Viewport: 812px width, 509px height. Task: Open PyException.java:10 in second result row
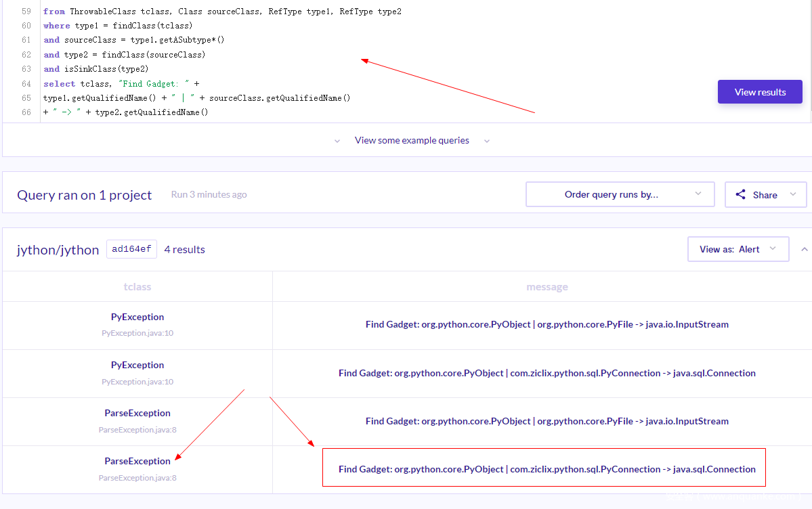tap(137, 382)
